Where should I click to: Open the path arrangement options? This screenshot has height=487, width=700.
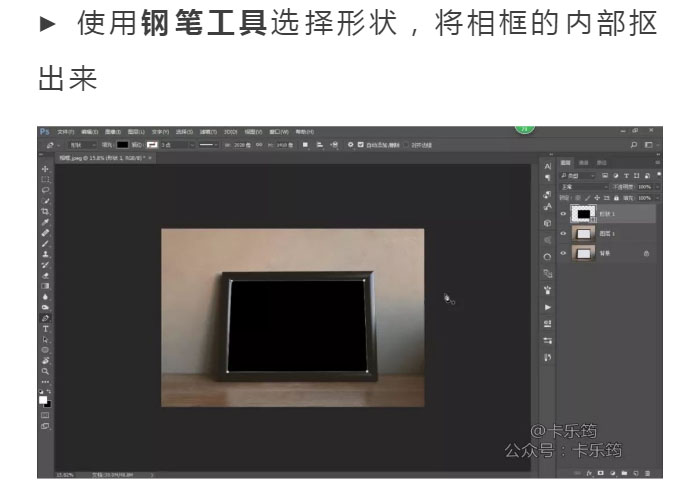click(x=334, y=145)
